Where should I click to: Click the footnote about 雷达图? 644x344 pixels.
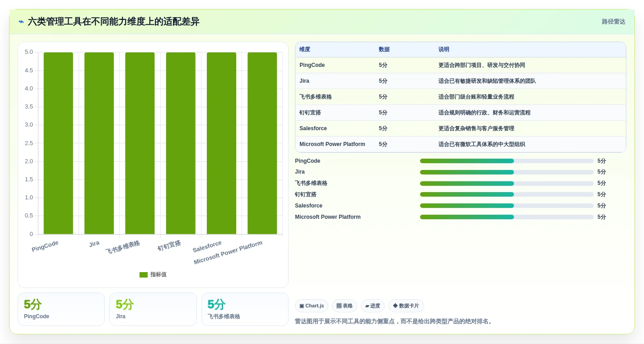tap(394, 321)
